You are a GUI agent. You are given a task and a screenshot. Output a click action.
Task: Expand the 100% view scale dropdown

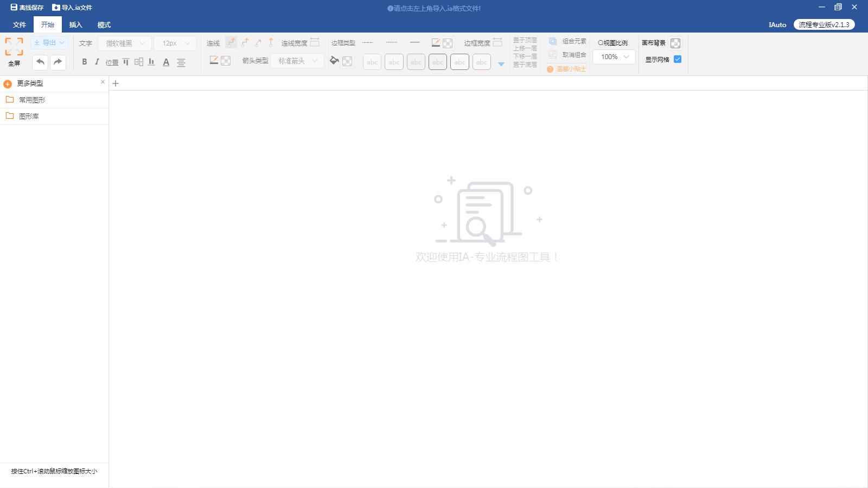(614, 57)
